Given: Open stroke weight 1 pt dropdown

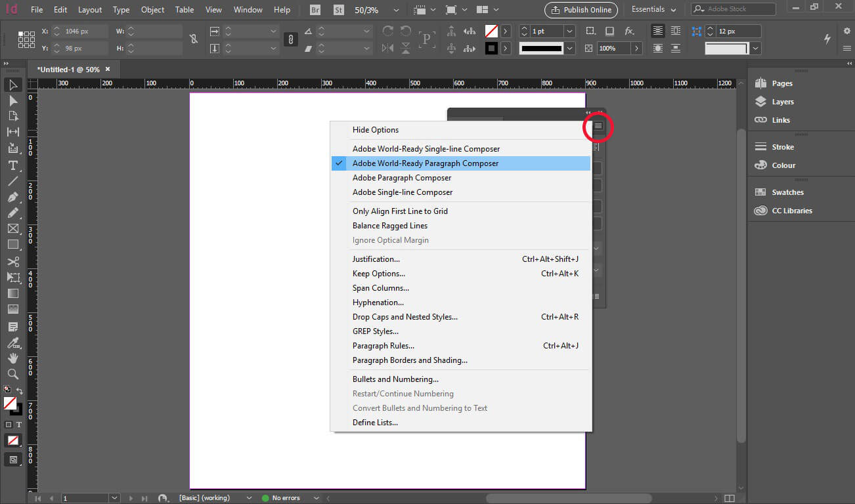Looking at the screenshot, I should click(x=569, y=31).
